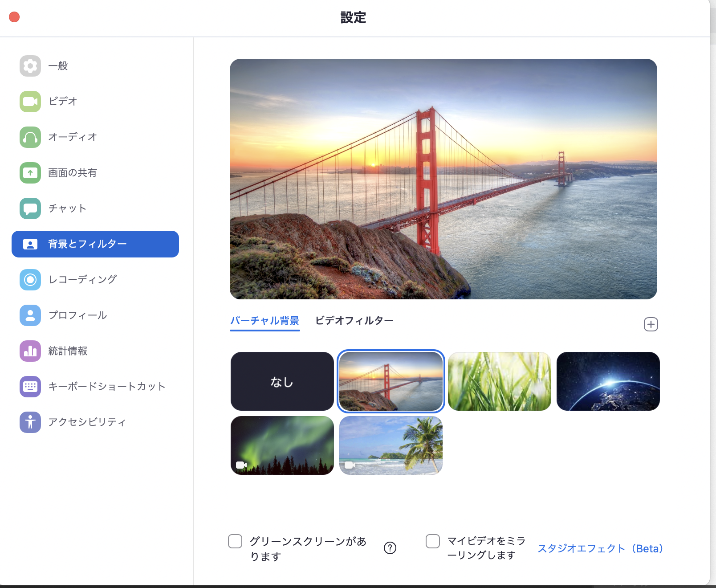Open オーディオ headphone icon settings
This screenshot has width=716, height=588.
coord(30,137)
